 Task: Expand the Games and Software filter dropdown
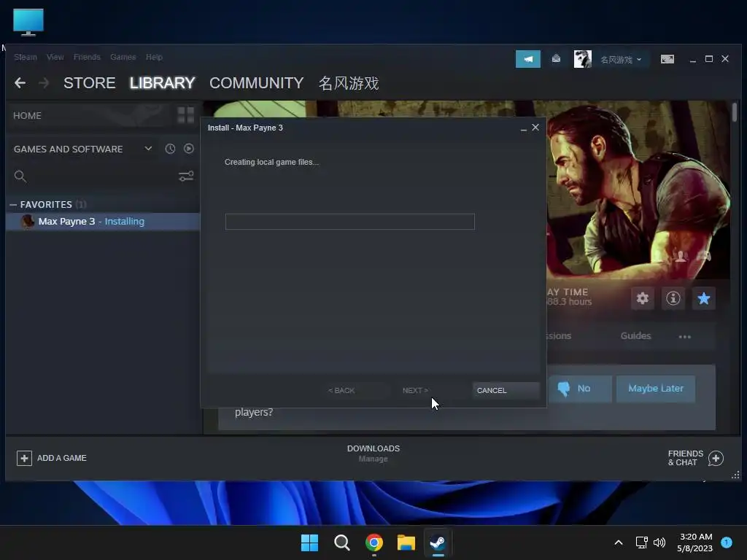click(x=148, y=149)
